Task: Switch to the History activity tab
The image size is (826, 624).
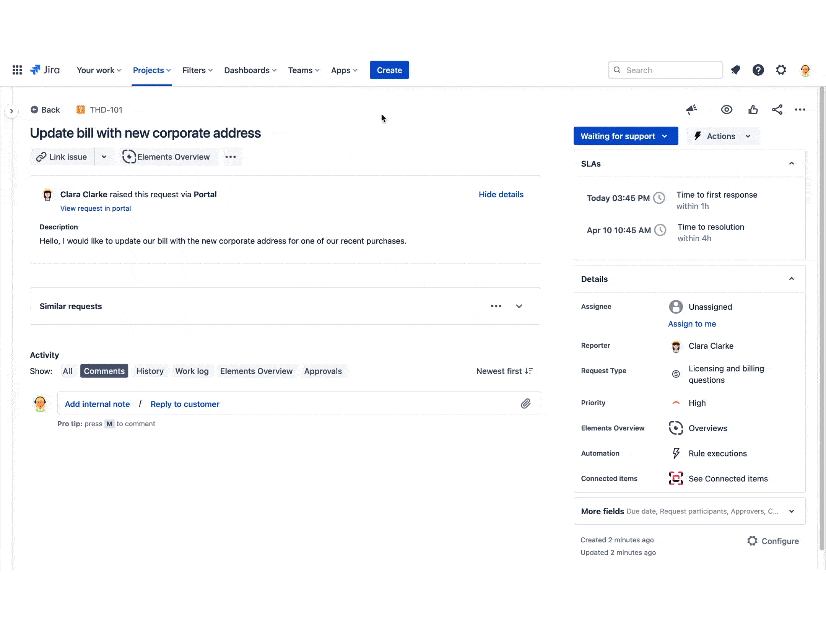Action: (x=150, y=371)
